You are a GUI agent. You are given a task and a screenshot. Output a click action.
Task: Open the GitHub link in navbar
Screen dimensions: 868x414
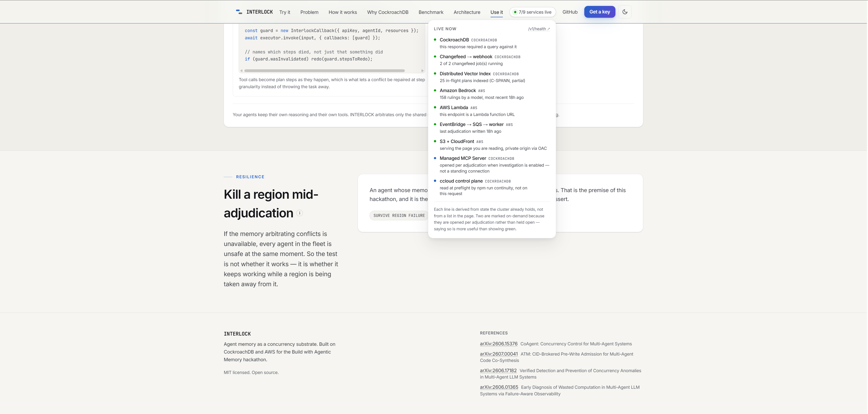tap(570, 12)
